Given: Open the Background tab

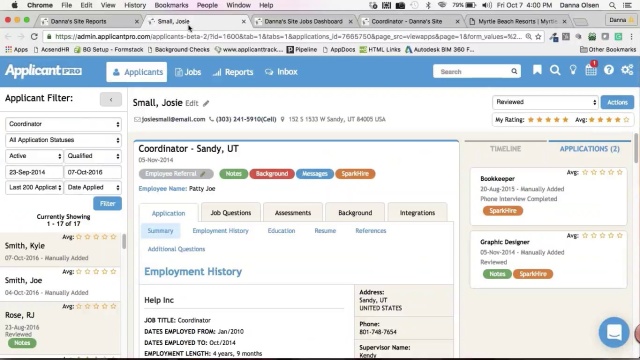Looking at the screenshot, I should (355, 213).
